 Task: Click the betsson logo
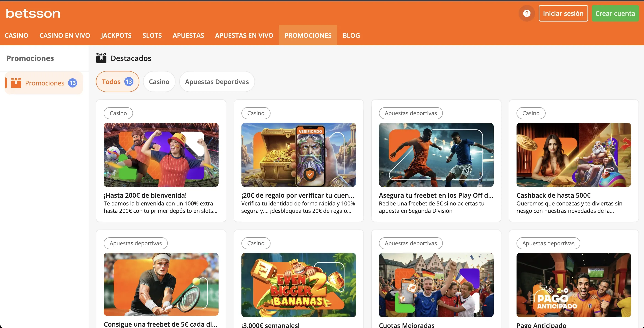tap(33, 14)
